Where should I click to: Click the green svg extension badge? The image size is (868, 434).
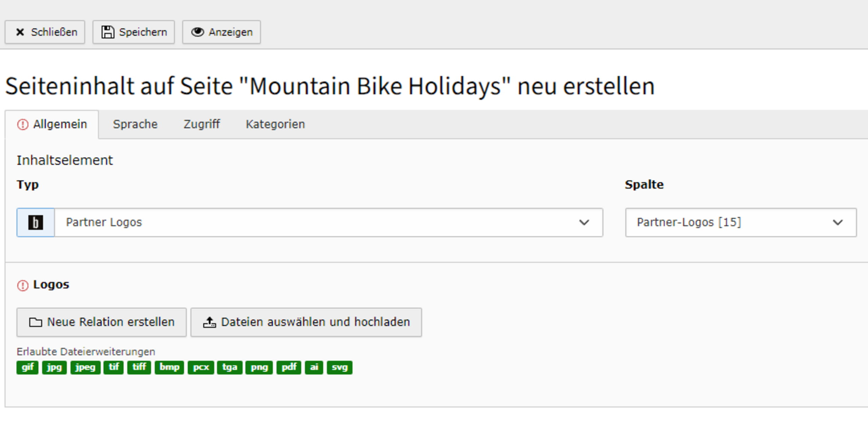coord(339,368)
